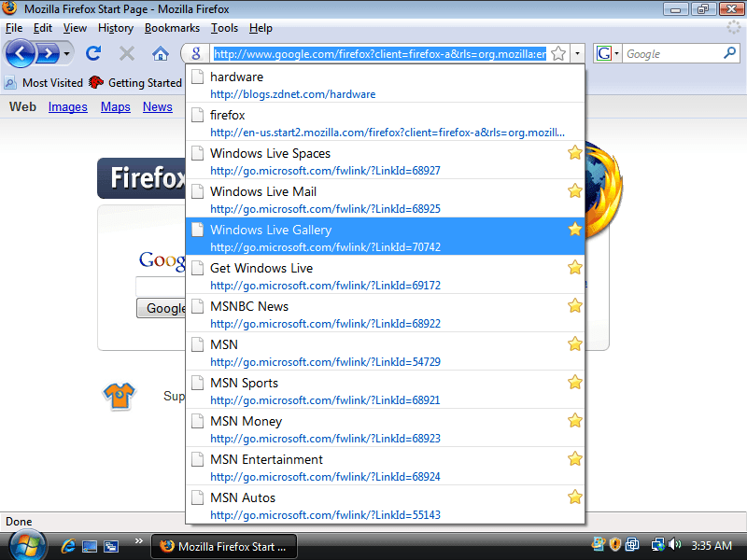Screen dimensions: 747x560
Task: Select the MSN Entertainment suggestion
Action: [385, 466]
